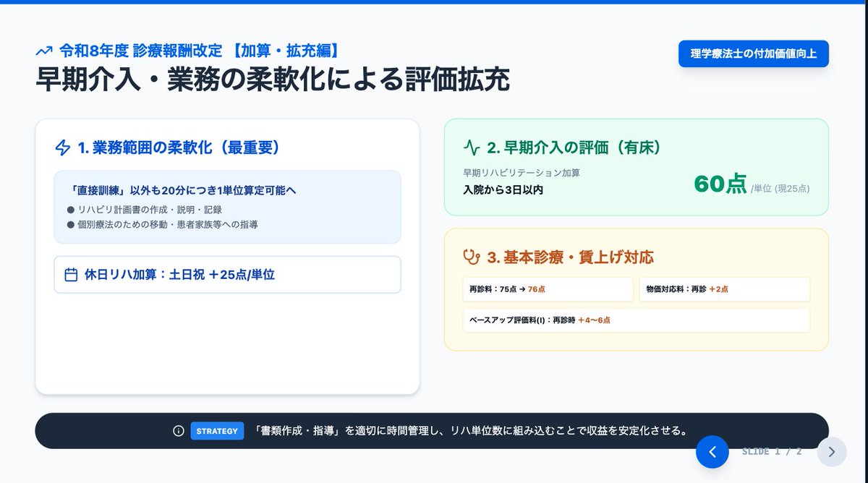Click the ベースアップ評価料(I) box

click(x=637, y=320)
